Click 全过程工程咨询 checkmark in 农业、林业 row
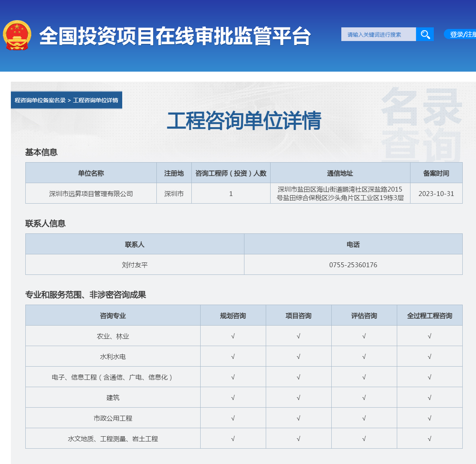The width and height of the screenshot is (476, 464). (x=429, y=336)
